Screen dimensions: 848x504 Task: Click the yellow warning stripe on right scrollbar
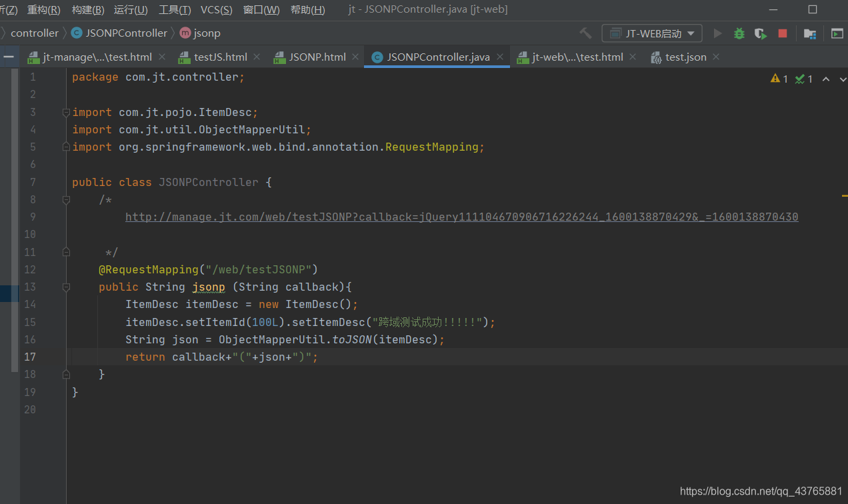coord(844,197)
